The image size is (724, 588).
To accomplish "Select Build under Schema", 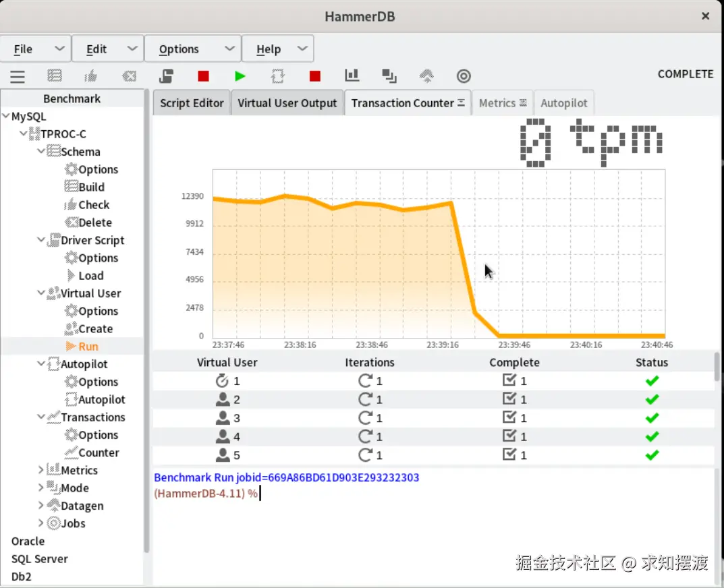I will pyautogui.click(x=84, y=187).
